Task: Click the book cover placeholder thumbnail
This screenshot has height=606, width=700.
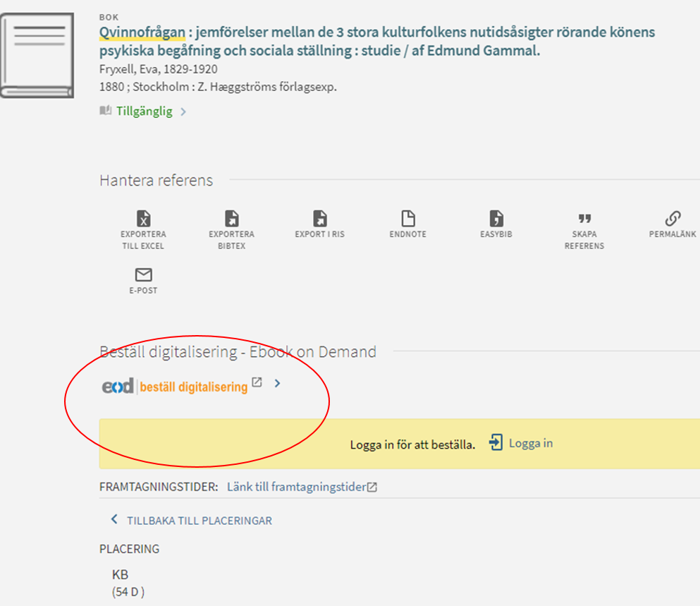Action: coord(37,56)
